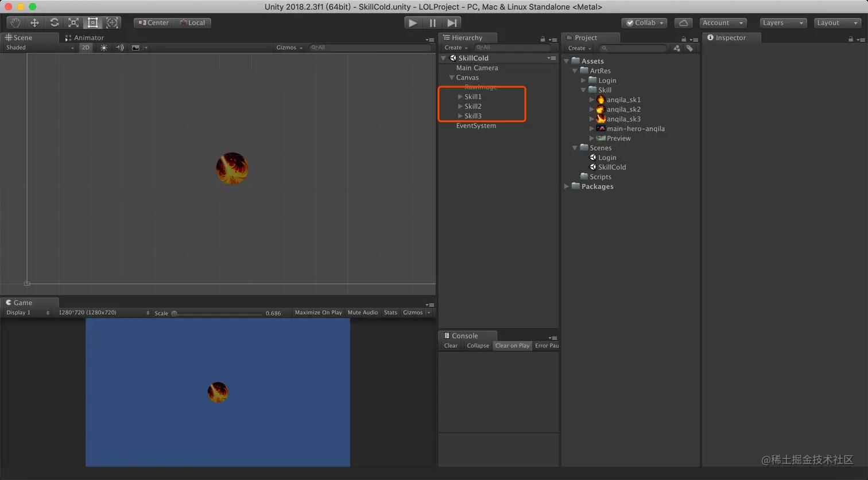Expand Skill3 in Hierarchy
The width and height of the screenshot is (868, 480).
pos(460,116)
